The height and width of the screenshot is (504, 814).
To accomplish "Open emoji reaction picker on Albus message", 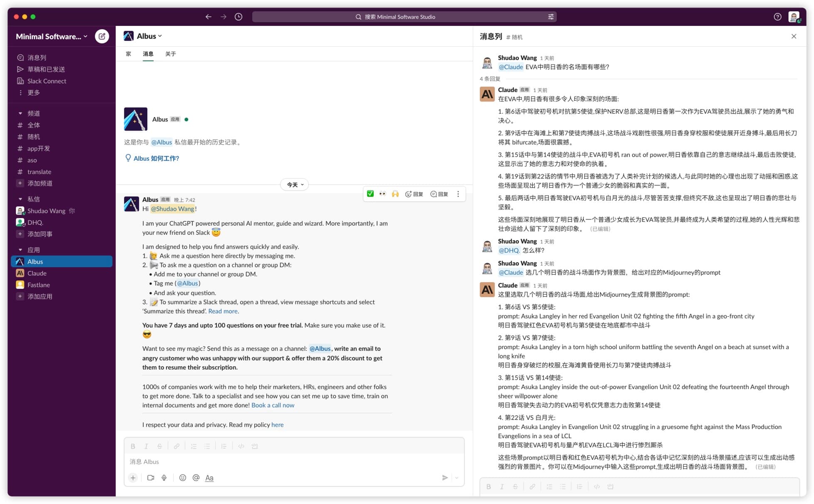I will (x=414, y=194).
